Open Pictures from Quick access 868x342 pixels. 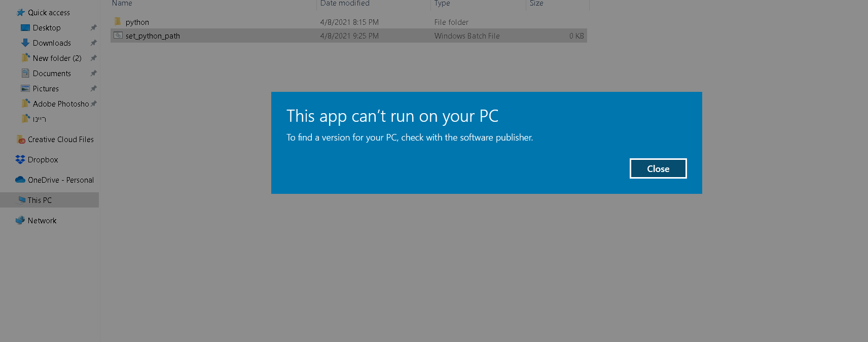pos(46,89)
